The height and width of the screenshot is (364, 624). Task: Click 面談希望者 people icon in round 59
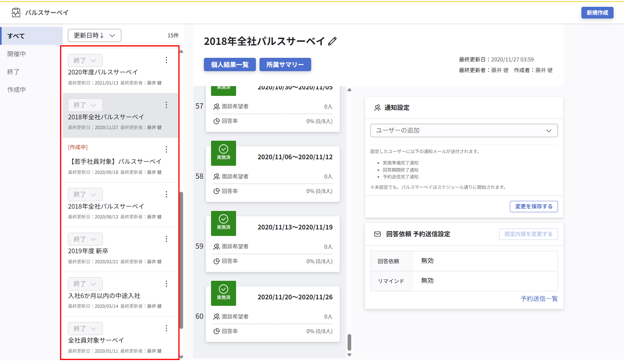click(x=216, y=247)
